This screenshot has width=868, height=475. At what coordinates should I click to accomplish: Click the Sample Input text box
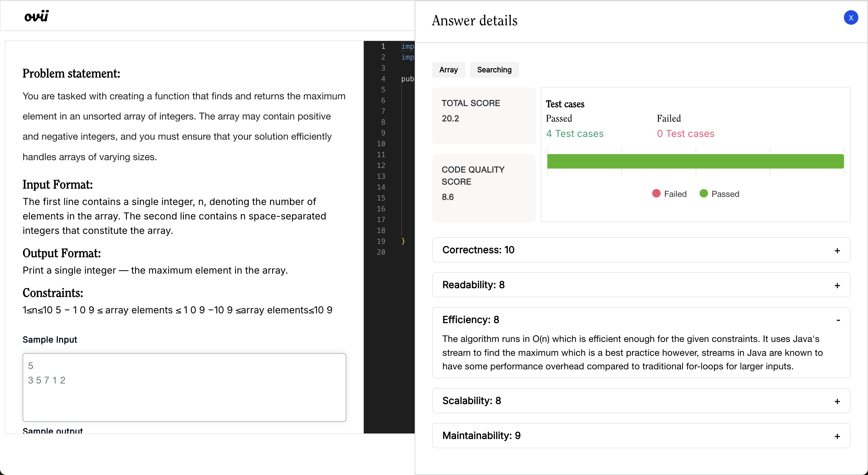[184, 387]
